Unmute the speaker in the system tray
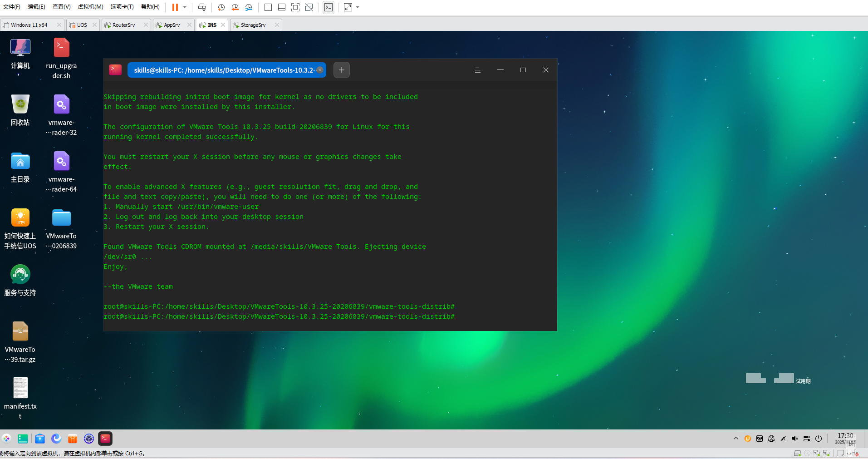868x459 pixels. 794,438
